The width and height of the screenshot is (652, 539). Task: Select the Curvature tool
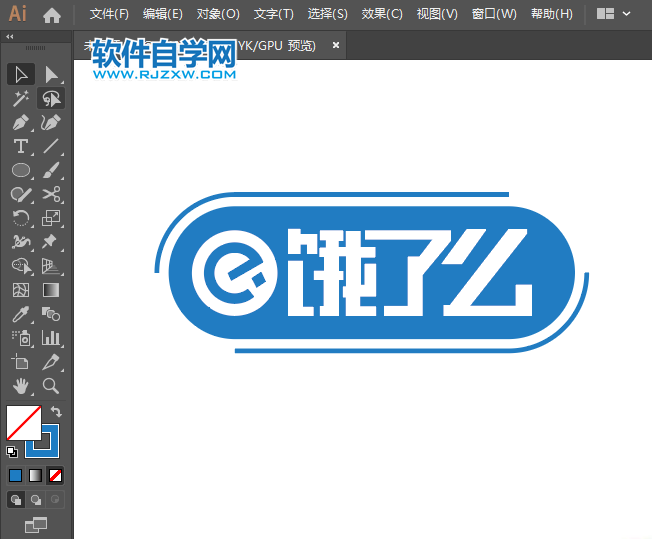pos(51,123)
